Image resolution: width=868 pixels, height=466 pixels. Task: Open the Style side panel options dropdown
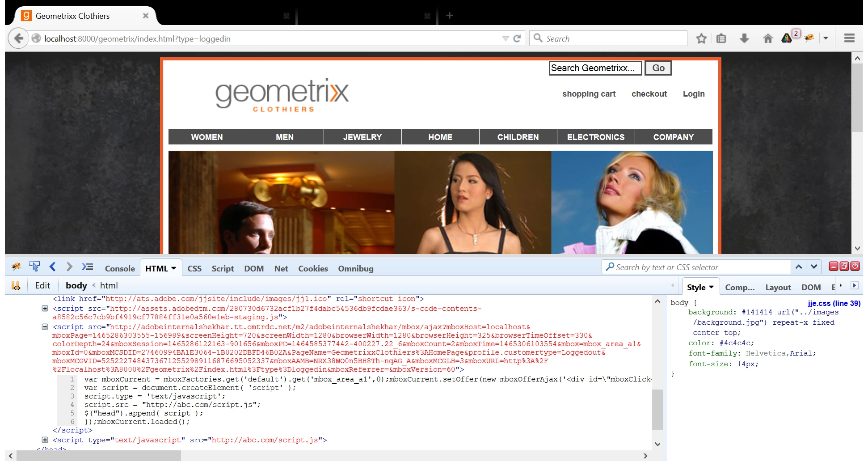[x=712, y=287]
